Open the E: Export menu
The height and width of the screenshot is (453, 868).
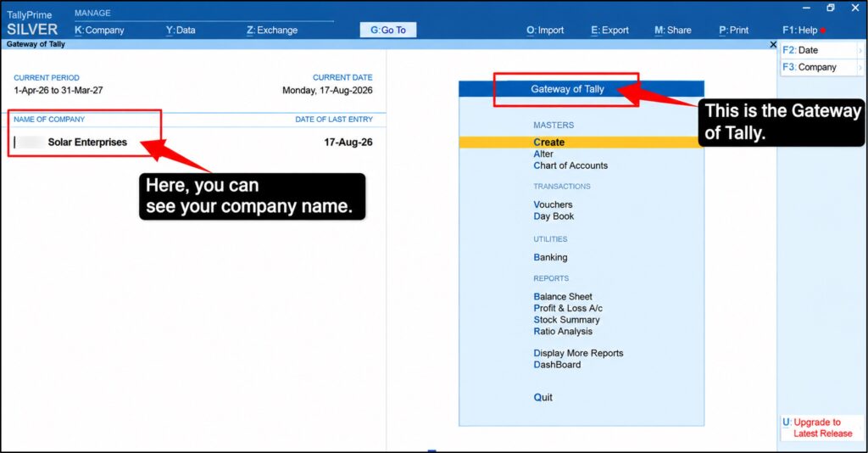coord(609,30)
